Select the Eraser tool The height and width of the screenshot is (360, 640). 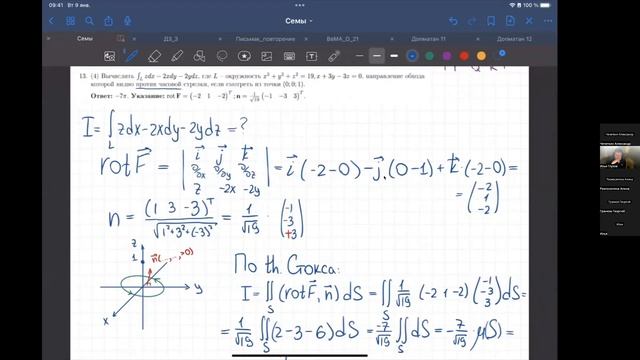coord(154,56)
